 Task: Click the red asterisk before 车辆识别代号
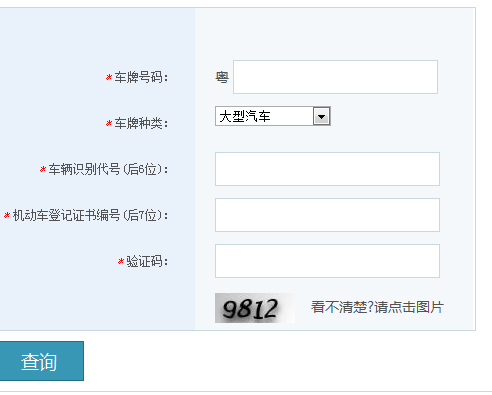pyautogui.click(x=43, y=170)
